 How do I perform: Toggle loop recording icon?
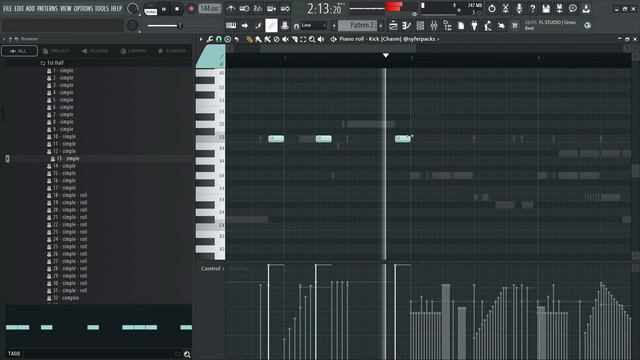click(x=285, y=9)
